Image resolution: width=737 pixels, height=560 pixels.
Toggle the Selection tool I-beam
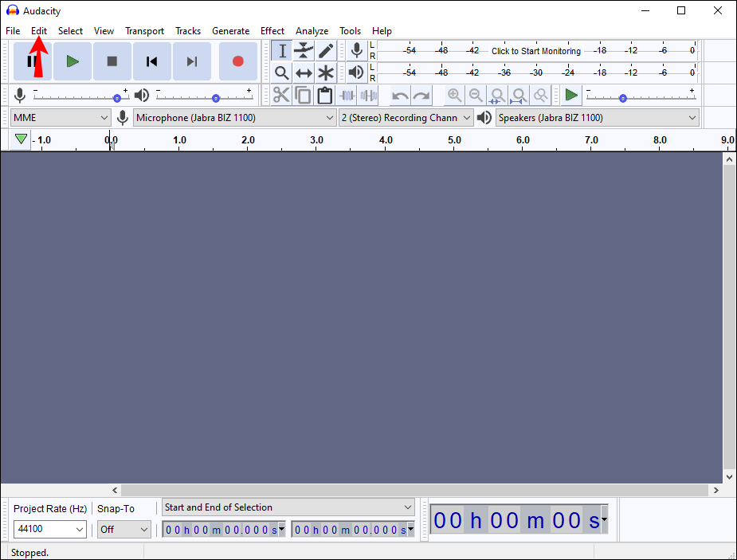coord(281,51)
